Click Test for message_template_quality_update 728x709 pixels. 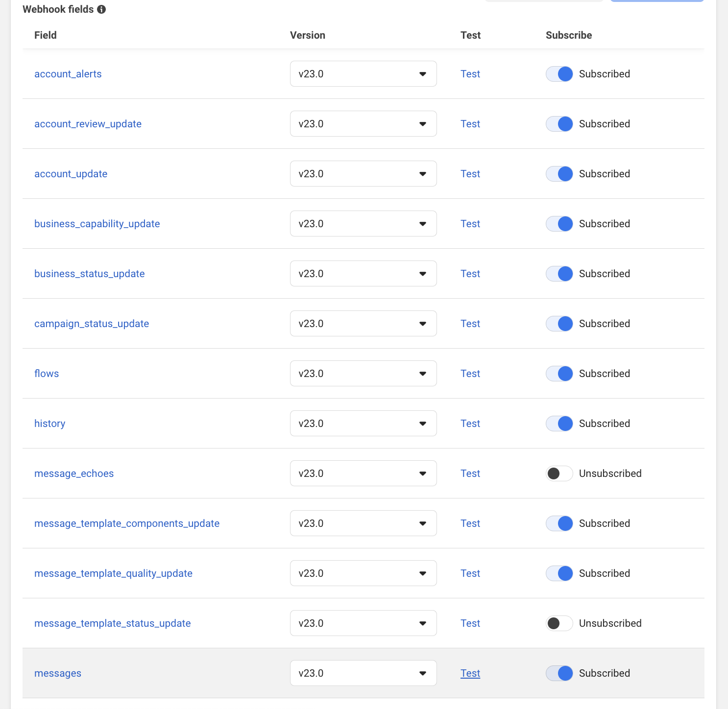point(470,573)
